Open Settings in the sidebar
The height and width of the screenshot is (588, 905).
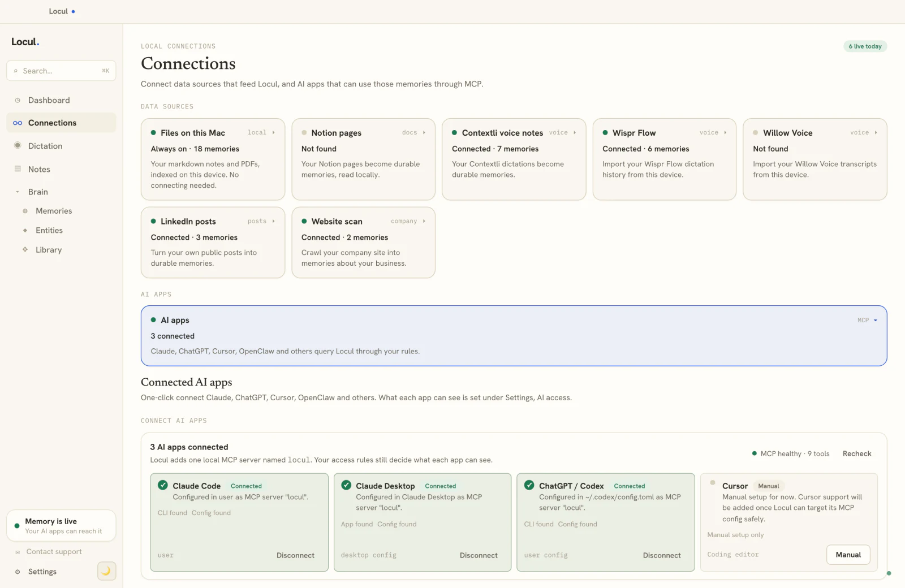pyautogui.click(x=42, y=572)
